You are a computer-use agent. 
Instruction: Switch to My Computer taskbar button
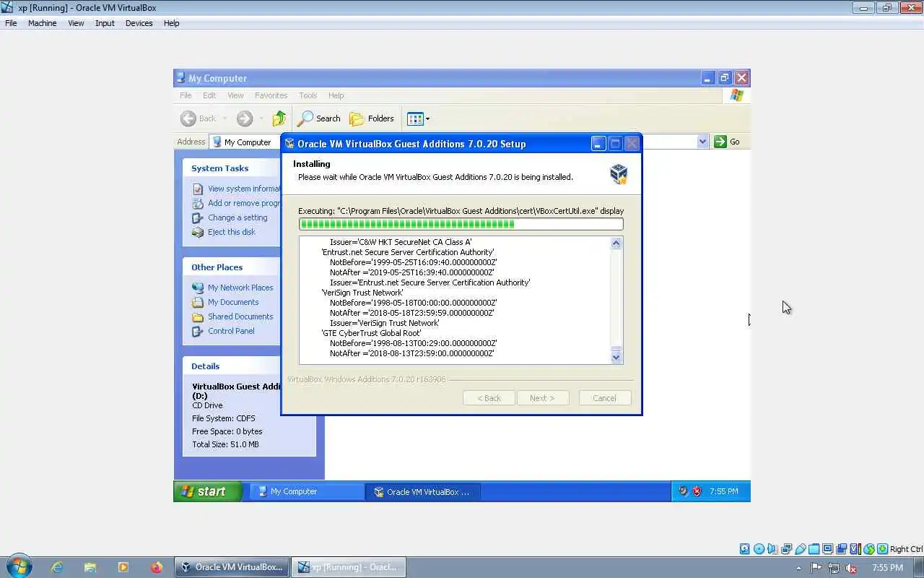click(x=307, y=491)
